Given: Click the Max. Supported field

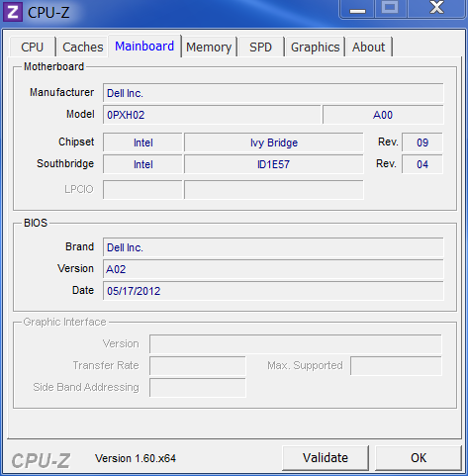Looking at the screenshot, I should (x=396, y=366).
